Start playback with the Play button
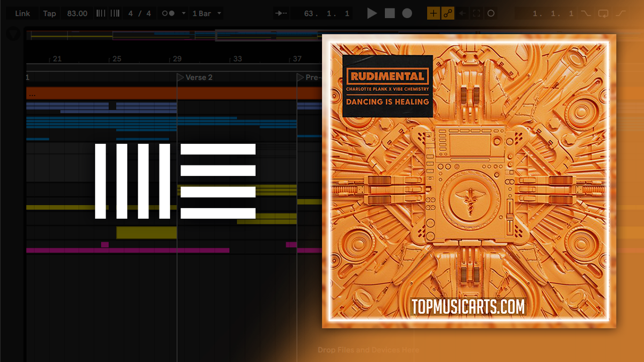644x362 pixels. click(372, 13)
